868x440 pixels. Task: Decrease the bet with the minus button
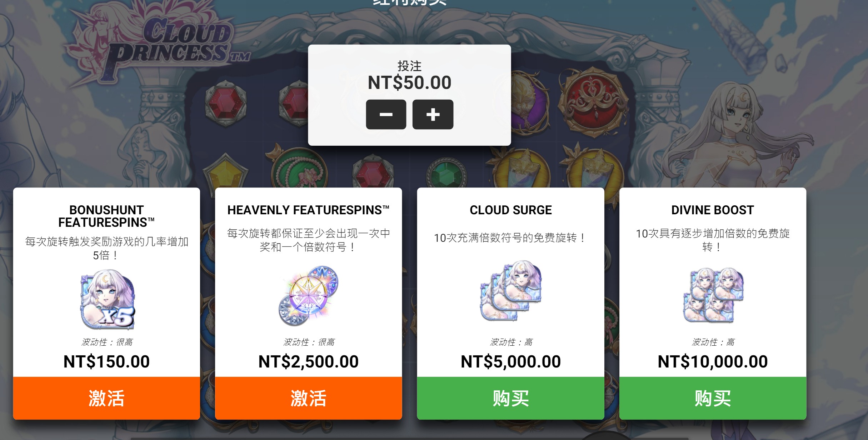pyautogui.click(x=386, y=114)
